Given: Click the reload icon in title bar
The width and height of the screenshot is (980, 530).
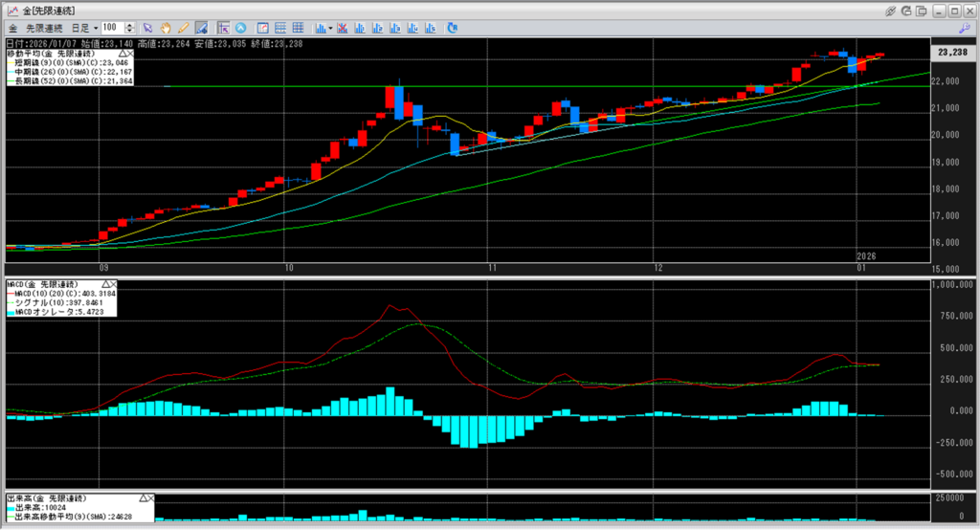Looking at the screenshot, I should pos(906,10).
